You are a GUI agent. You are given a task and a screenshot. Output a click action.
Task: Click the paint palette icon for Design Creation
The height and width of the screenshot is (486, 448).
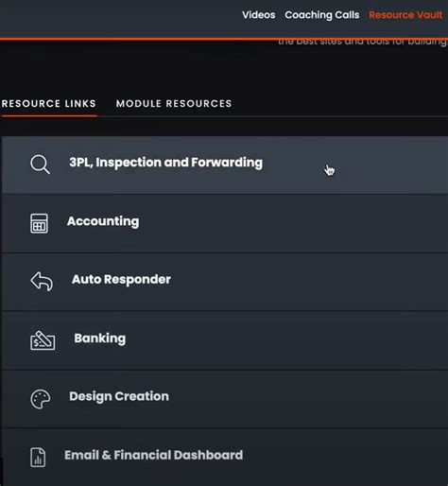coord(41,399)
